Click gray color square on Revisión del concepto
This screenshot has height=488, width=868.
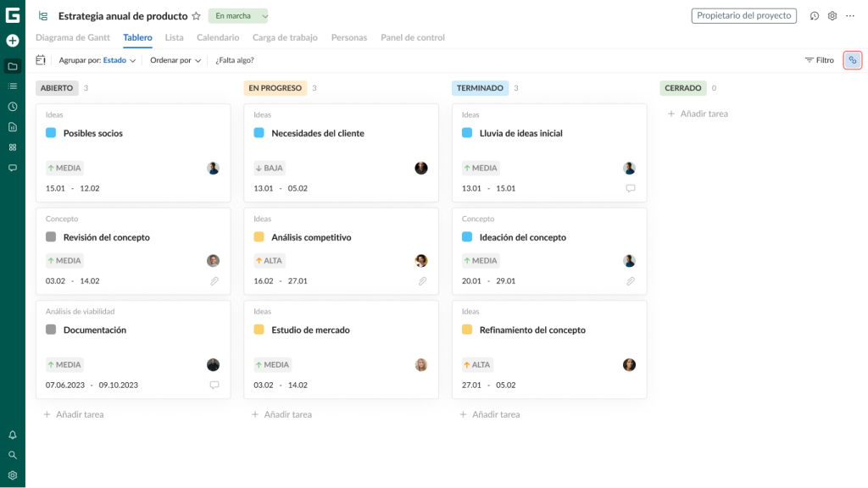pyautogui.click(x=51, y=237)
